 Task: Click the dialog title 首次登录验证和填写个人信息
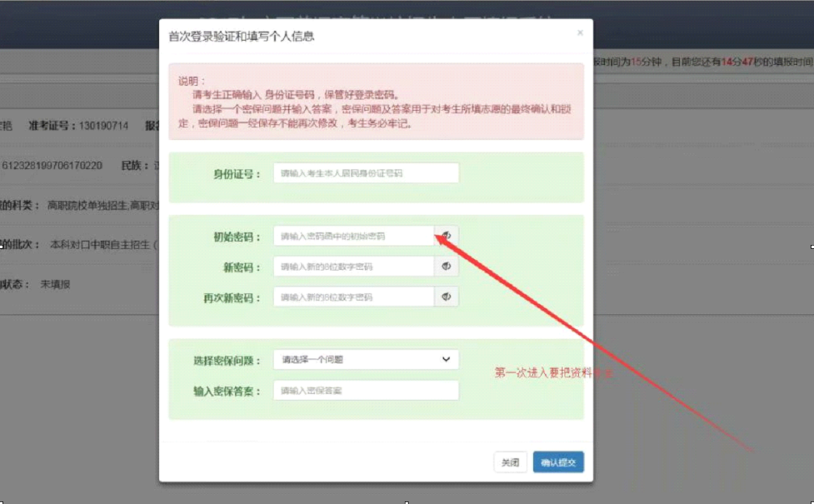coord(241,35)
